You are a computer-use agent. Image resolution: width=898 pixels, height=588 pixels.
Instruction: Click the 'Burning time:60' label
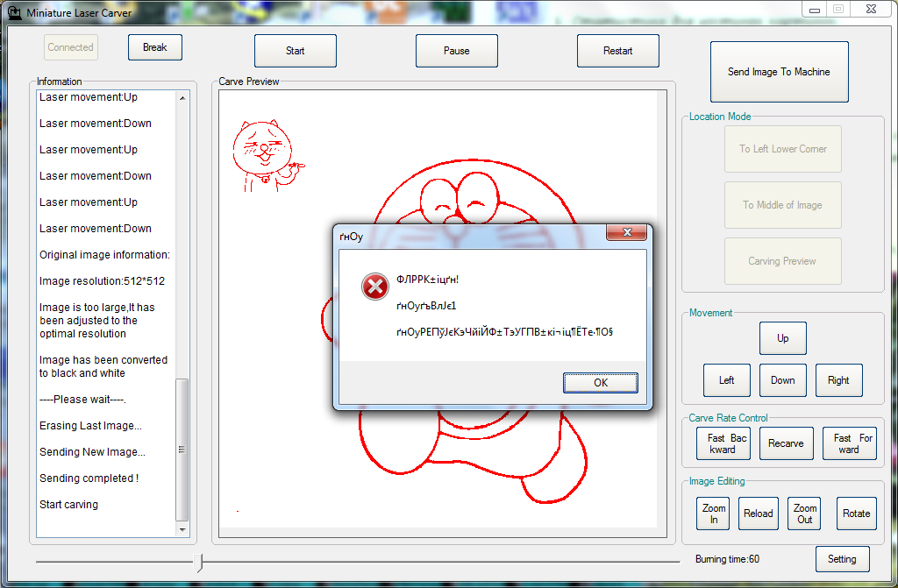[x=727, y=559]
